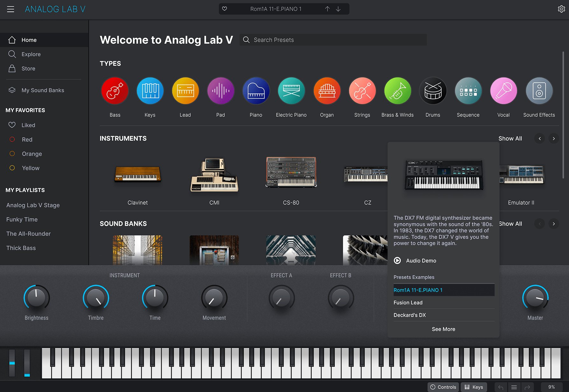Expand presets with See More
Screen dimensions: 569x392
click(443, 329)
